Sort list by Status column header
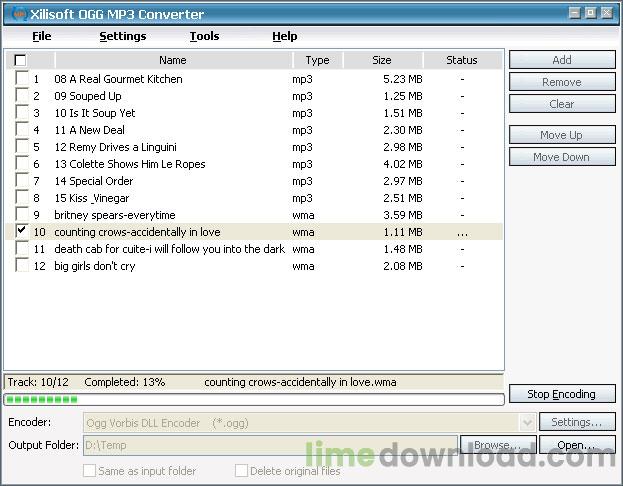The image size is (623, 486). (x=462, y=60)
